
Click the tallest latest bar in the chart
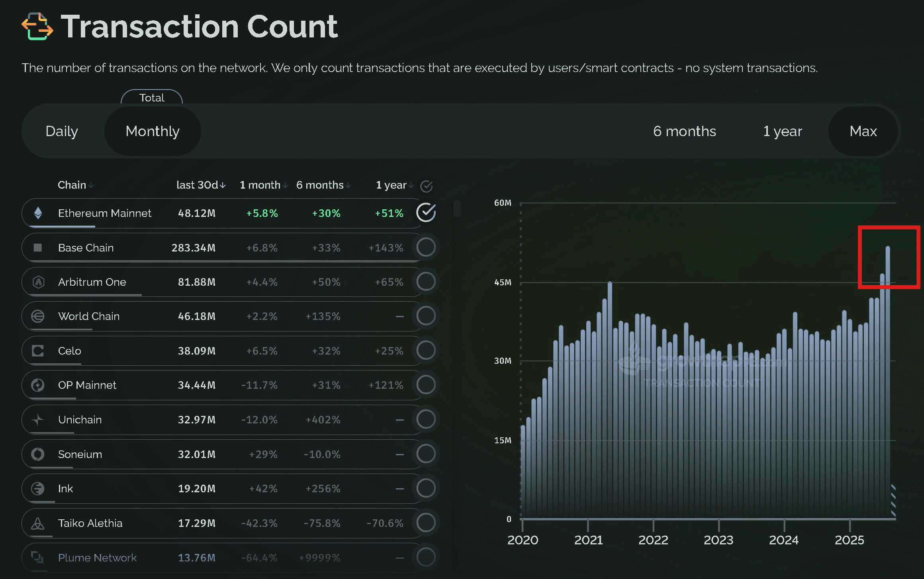pos(888,382)
